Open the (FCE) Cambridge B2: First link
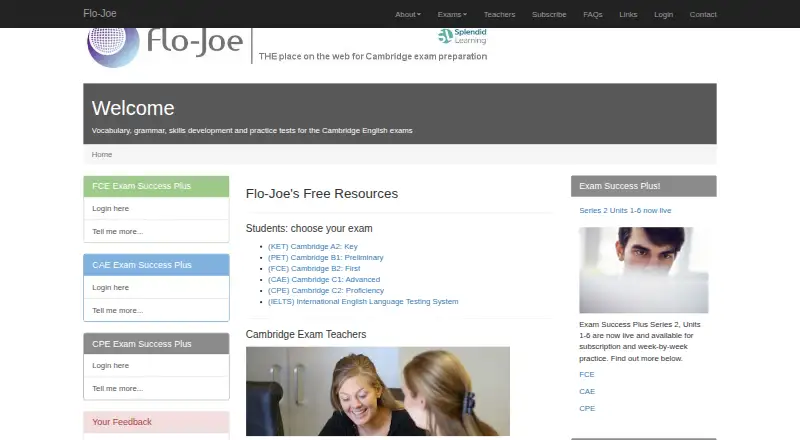The image size is (800, 440). coord(314,268)
